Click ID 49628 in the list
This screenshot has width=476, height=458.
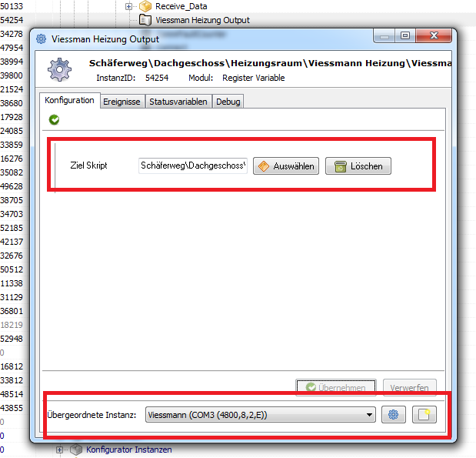coord(12,186)
